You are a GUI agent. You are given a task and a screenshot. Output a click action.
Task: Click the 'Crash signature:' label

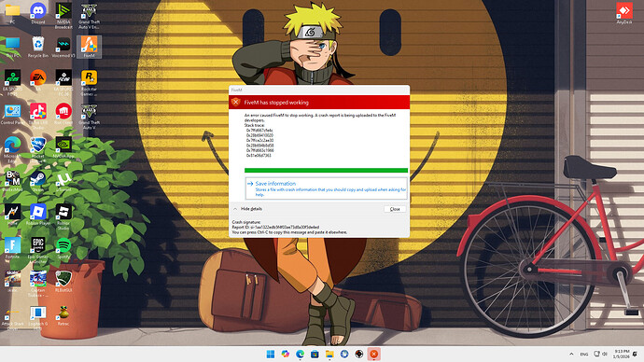coord(246,222)
